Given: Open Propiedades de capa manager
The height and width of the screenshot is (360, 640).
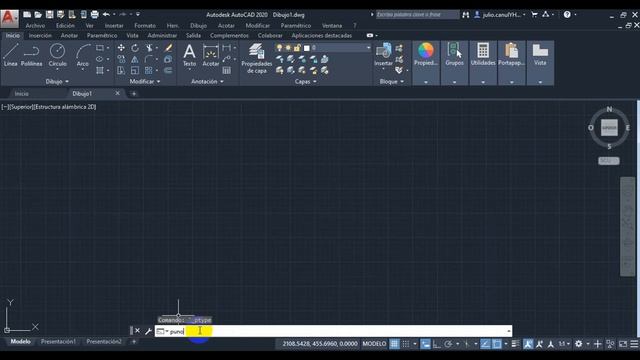Looking at the screenshot, I should pyautogui.click(x=256, y=58).
